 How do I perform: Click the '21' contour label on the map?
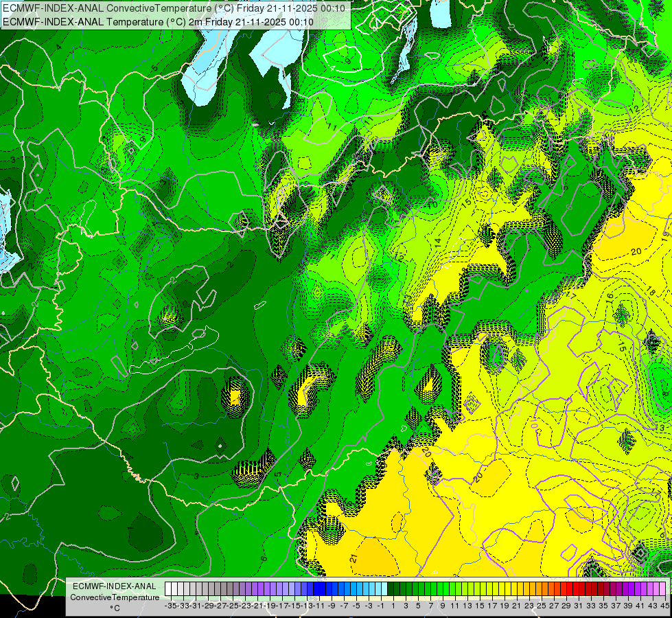pos(354,558)
